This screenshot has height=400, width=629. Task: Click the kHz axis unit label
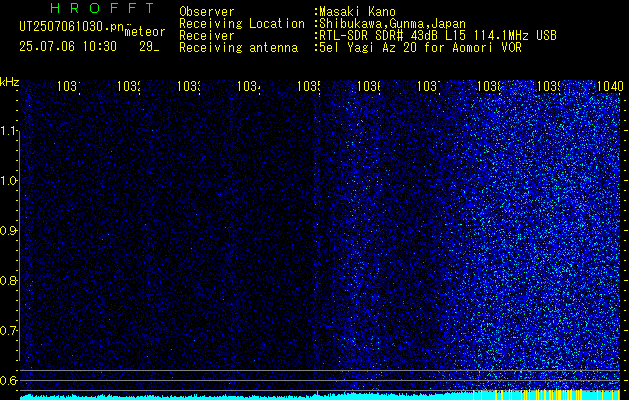pos(9,82)
